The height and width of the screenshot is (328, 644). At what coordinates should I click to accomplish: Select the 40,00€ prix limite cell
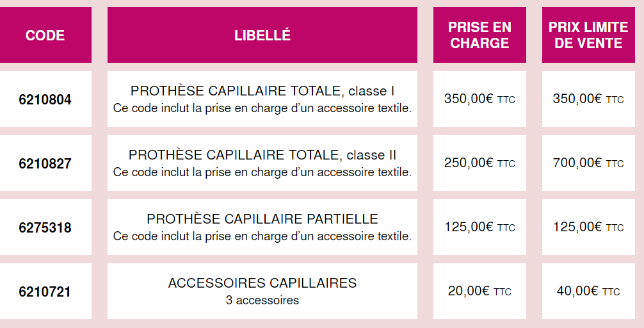pyautogui.click(x=588, y=291)
